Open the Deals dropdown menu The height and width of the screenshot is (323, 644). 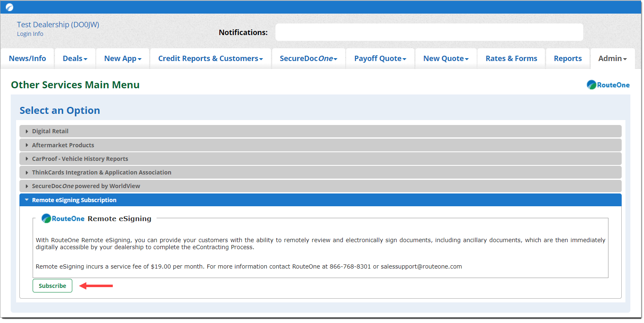pyautogui.click(x=75, y=59)
